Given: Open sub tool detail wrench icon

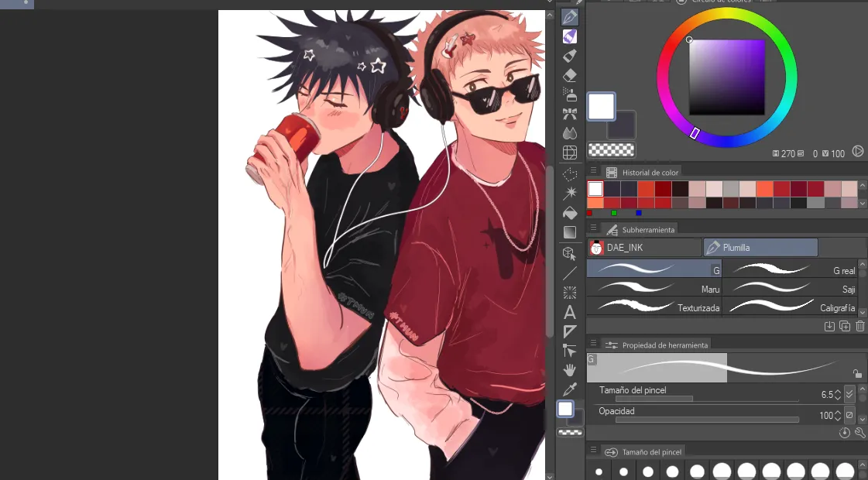Looking at the screenshot, I should click(x=859, y=433).
